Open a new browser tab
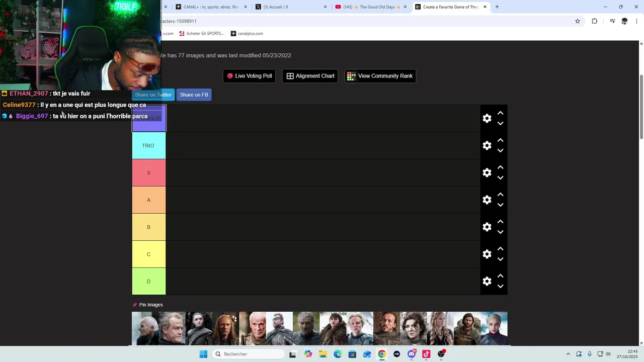Viewport: 644px width, 362px height. (497, 7)
